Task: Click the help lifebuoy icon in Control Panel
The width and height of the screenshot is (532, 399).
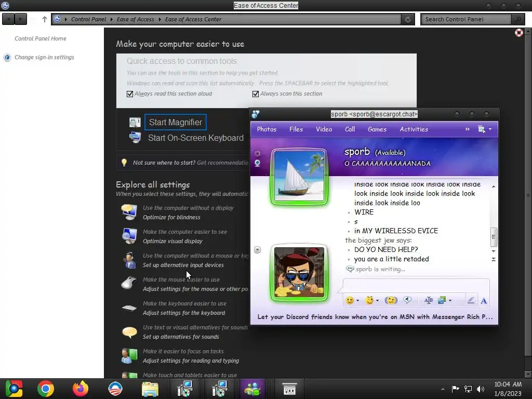Action: 519,33
